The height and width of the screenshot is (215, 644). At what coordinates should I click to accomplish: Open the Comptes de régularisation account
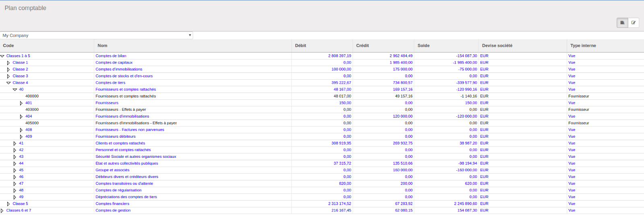[118, 190]
